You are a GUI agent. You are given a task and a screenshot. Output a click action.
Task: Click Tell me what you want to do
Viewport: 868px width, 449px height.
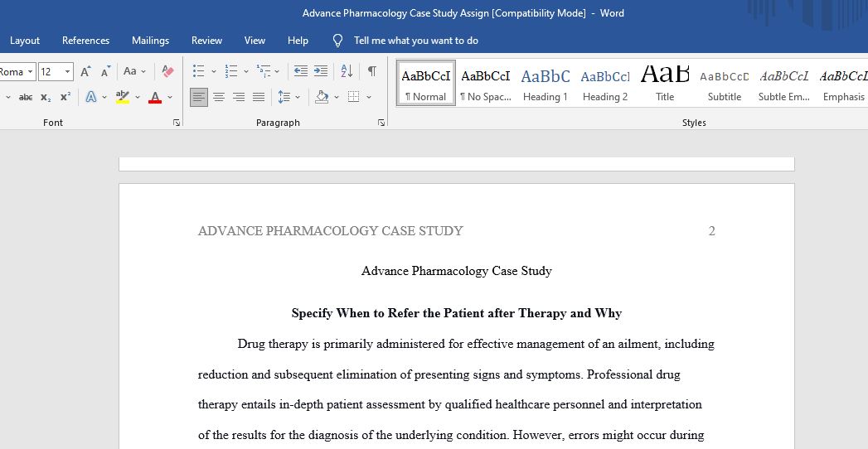[415, 41]
